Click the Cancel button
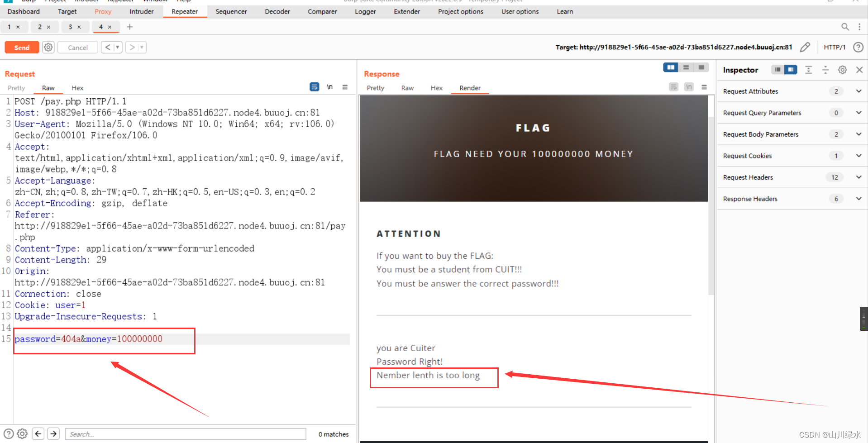Image resolution: width=868 pixels, height=443 pixels. 78,48
